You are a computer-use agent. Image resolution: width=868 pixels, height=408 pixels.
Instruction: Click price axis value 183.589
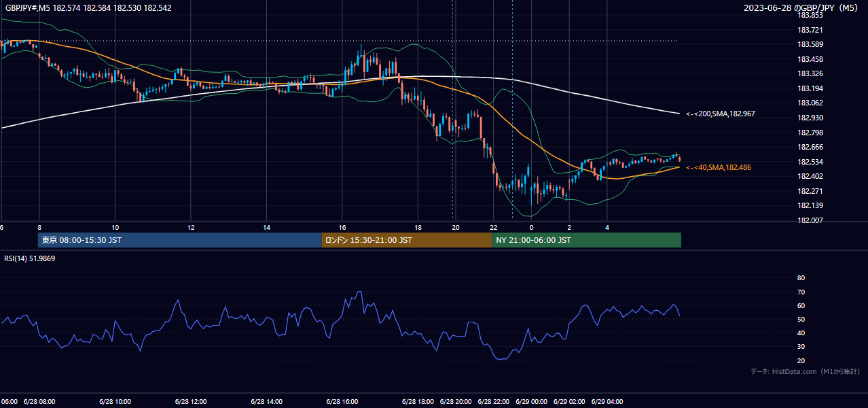(810, 44)
